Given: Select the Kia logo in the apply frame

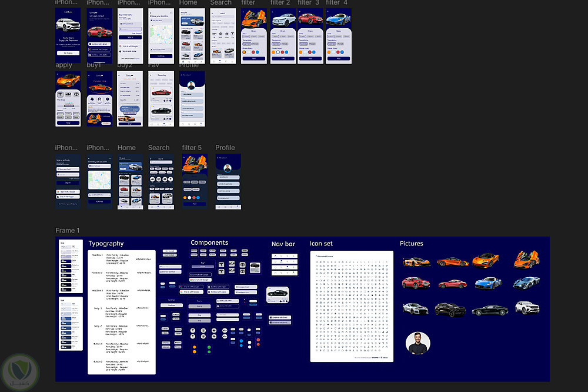Looking at the screenshot, I should tap(68, 94).
